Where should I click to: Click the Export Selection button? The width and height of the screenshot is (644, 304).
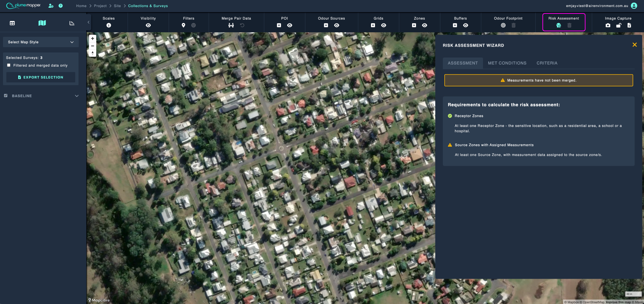[41, 77]
